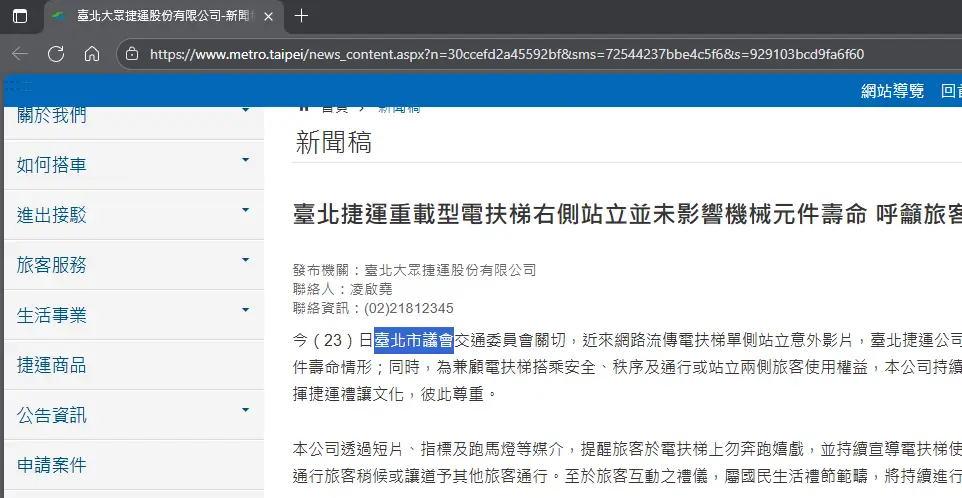
Task: Click dropdown arrow beside 進出接駁
Action: [x=245, y=210]
